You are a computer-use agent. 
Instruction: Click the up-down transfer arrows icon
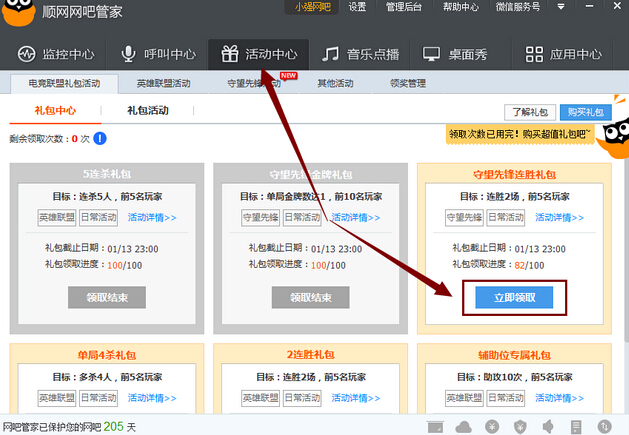(x=604, y=427)
